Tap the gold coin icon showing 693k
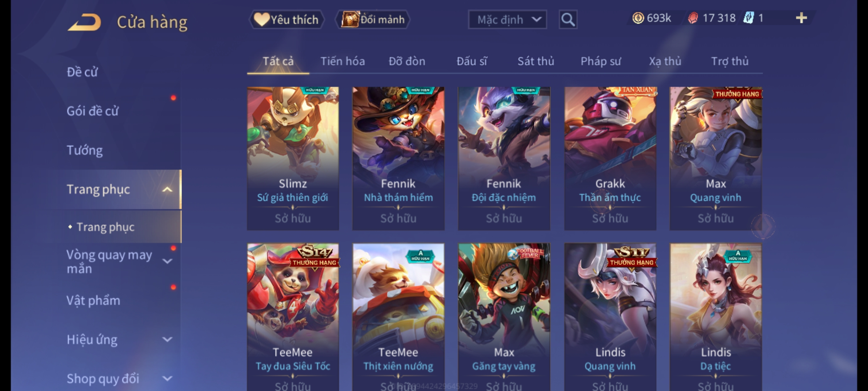This screenshot has height=391, width=868. click(638, 18)
